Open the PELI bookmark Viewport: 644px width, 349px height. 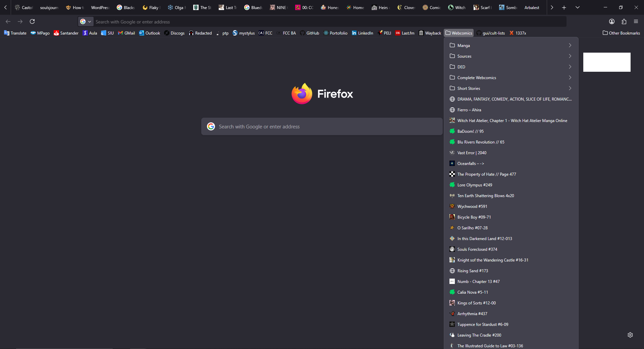[384, 33]
